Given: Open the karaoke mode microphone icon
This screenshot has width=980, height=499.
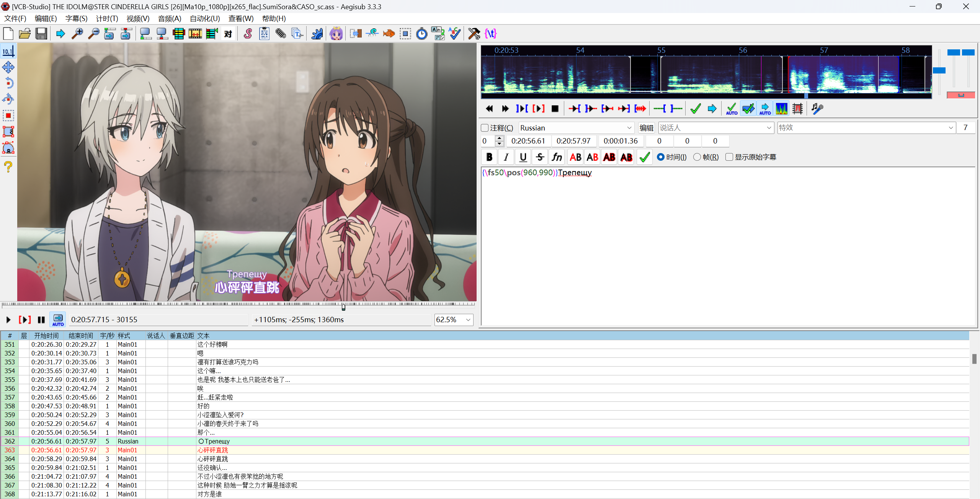Looking at the screenshot, I should click(817, 109).
